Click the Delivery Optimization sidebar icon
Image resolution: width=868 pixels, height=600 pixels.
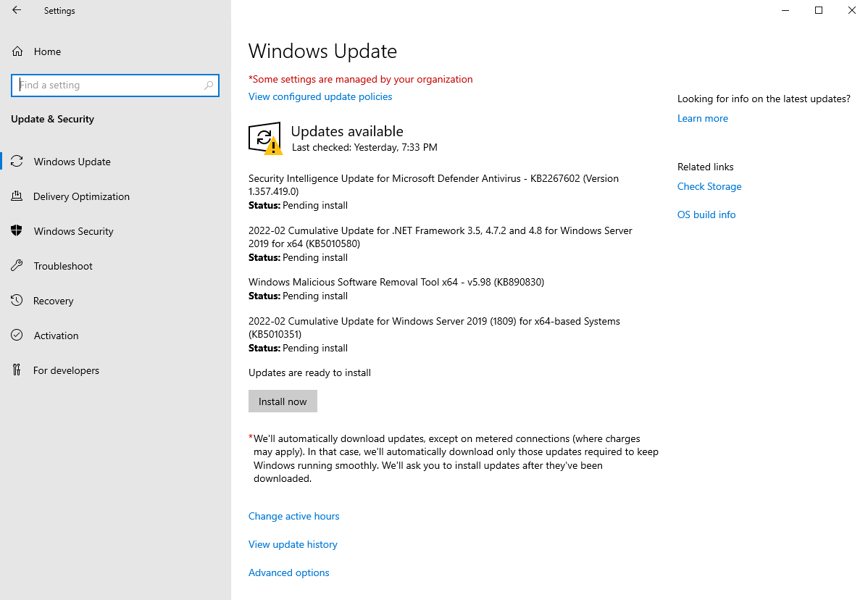pyautogui.click(x=17, y=196)
